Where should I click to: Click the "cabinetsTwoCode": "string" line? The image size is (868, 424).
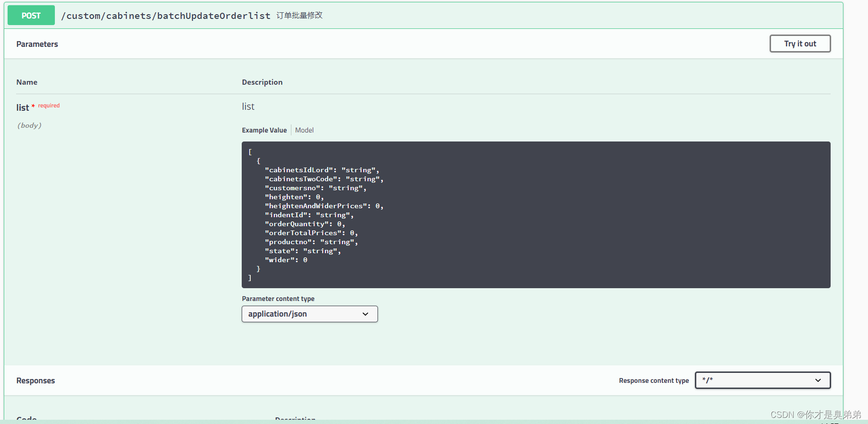[x=324, y=179]
